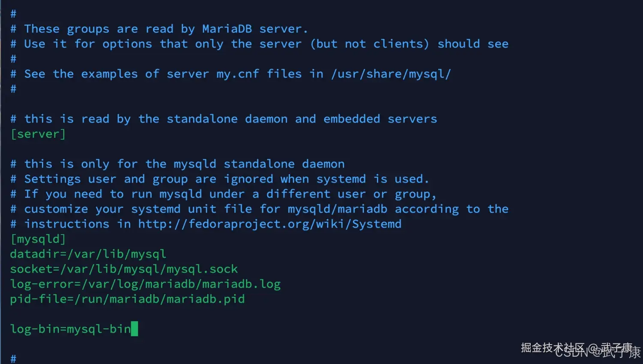Click the pid-file=/run/mariadb/mariadb.pid line
This screenshot has height=364, width=643.
127,299
